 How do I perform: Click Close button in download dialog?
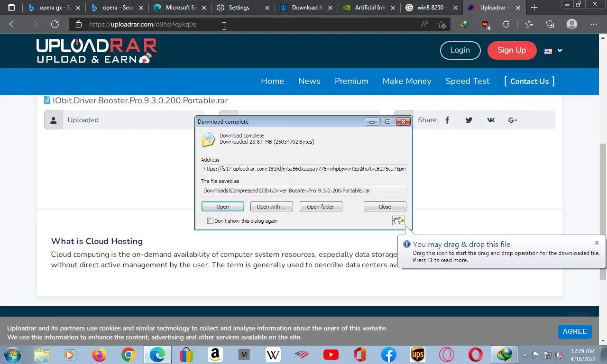(x=385, y=207)
